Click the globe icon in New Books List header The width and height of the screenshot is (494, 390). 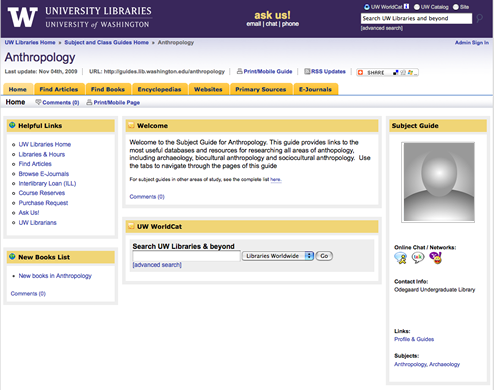(12, 256)
